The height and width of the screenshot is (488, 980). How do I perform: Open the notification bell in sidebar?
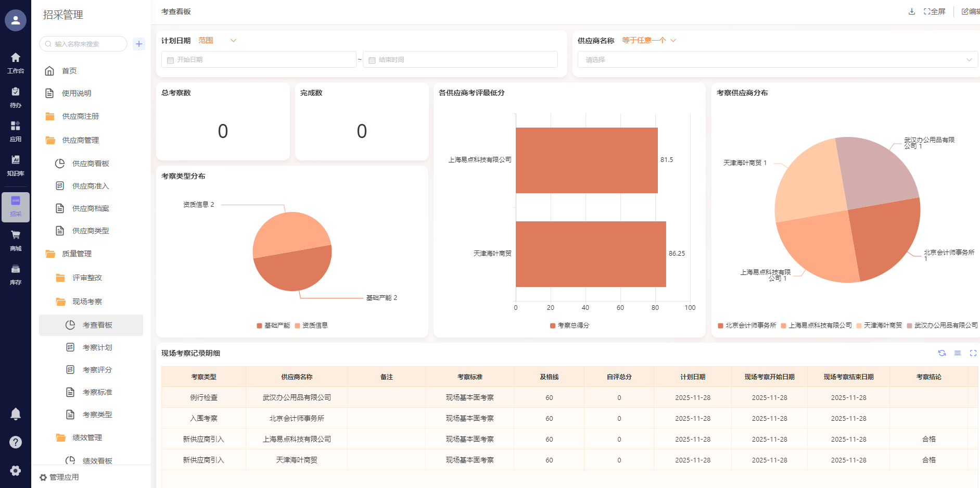pos(16,414)
